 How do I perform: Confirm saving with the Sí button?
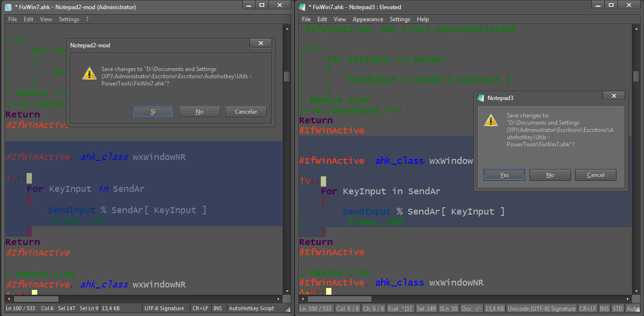pyautogui.click(x=153, y=112)
